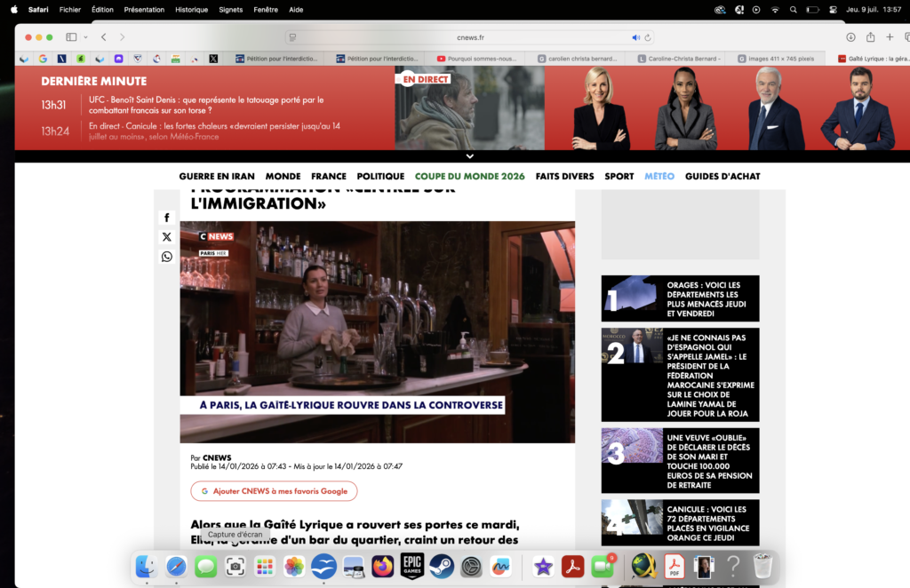The height and width of the screenshot is (588, 910).
Task: Open the SPORT section
Action: coord(619,176)
